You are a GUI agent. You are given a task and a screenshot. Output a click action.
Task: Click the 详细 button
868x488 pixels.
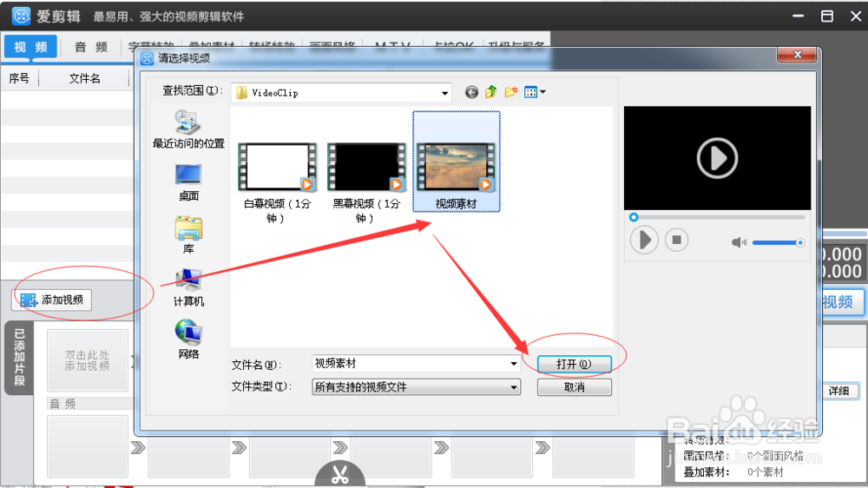(838, 391)
